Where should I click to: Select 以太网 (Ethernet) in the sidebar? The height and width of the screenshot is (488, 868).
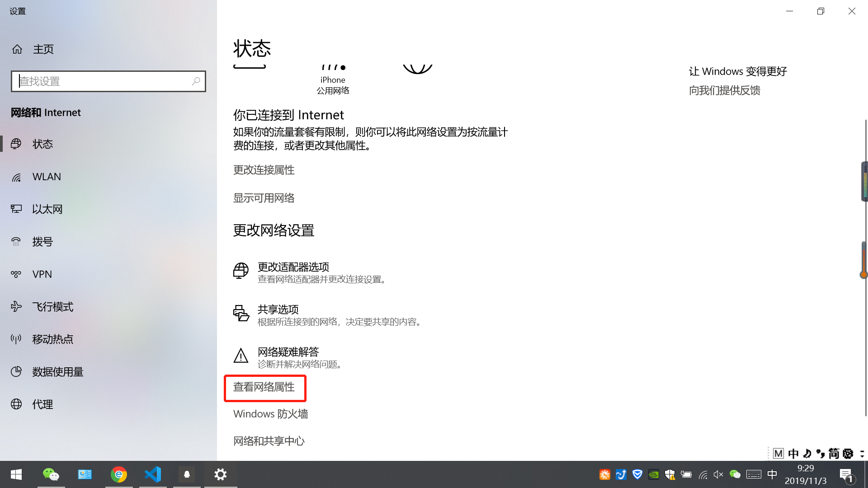(47, 209)
